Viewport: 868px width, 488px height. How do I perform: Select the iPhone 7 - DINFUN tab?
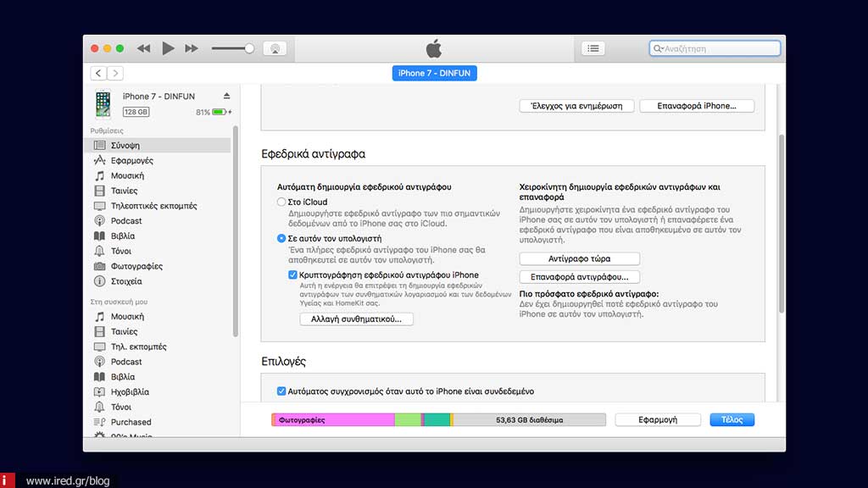point(434,73)
